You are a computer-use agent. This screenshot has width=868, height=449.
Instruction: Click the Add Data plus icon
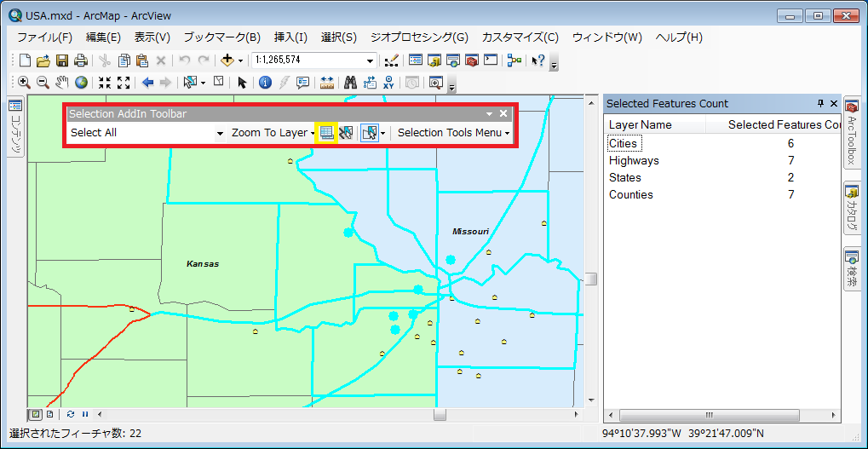click(227, 60)
